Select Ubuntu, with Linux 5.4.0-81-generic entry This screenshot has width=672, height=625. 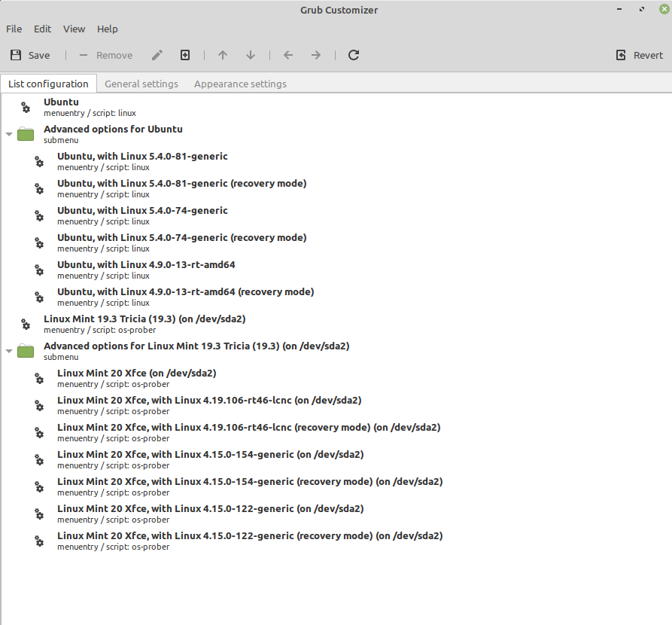336,161
